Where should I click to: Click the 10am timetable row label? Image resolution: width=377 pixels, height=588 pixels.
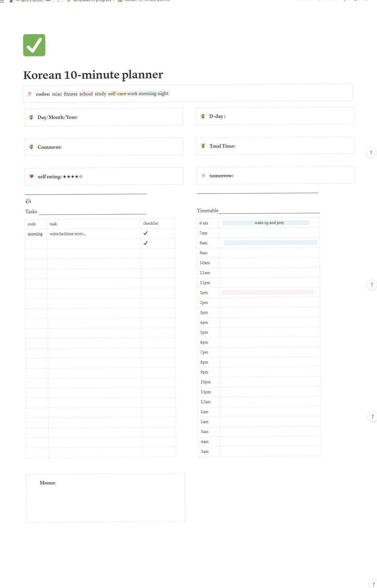[205, 263]
